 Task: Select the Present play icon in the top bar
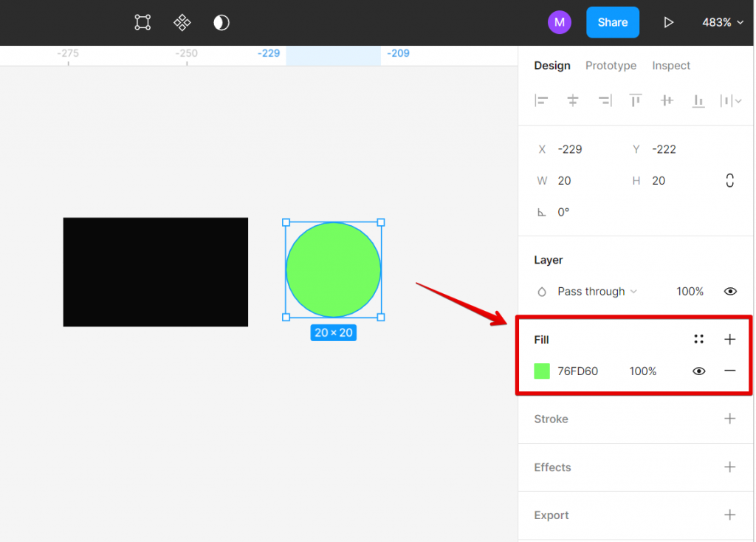click(x=668, y=22)
